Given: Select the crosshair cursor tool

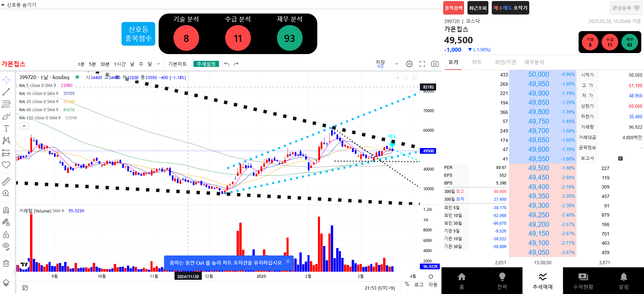Looking at the screenshot, I should 6,80.
